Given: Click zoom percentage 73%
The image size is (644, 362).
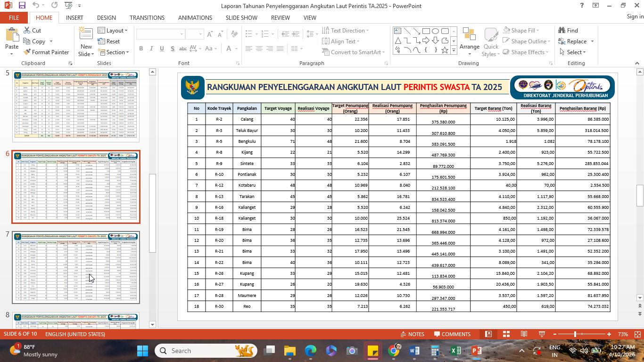Looking at the screenshot, I should pyautogui.click(x=623, y=334).
